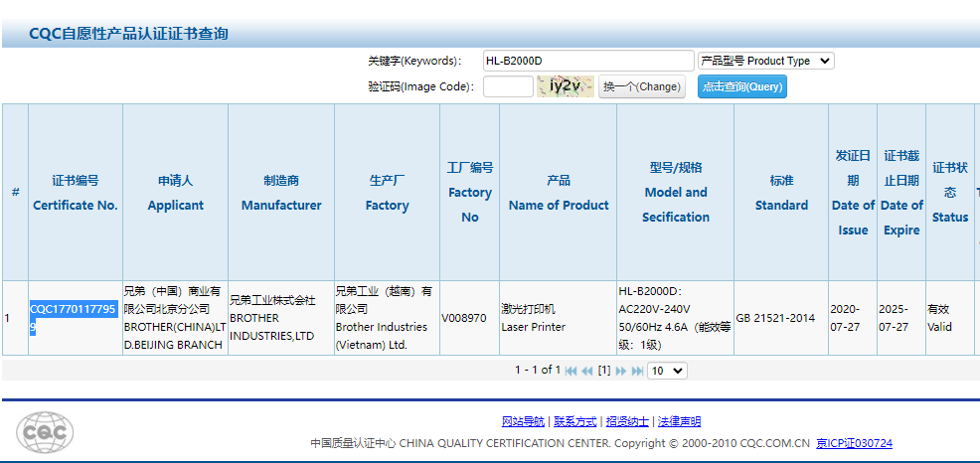Click the current page number [1]
980x463 pixels.
point(603,370)
